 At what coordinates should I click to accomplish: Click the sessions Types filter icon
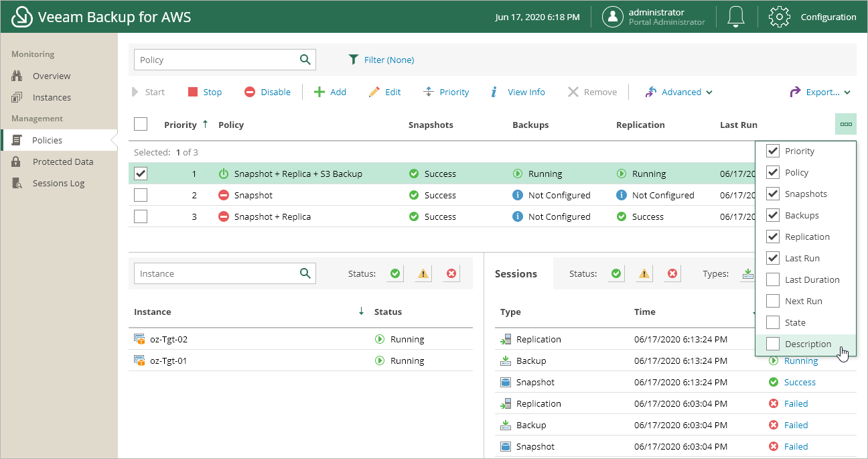click(747, 273)
